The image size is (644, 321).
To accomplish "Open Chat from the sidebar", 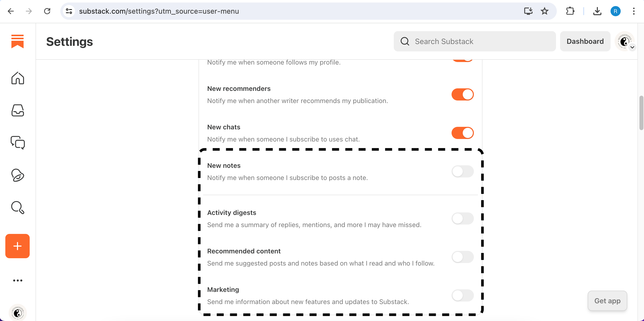I will 17,143.
